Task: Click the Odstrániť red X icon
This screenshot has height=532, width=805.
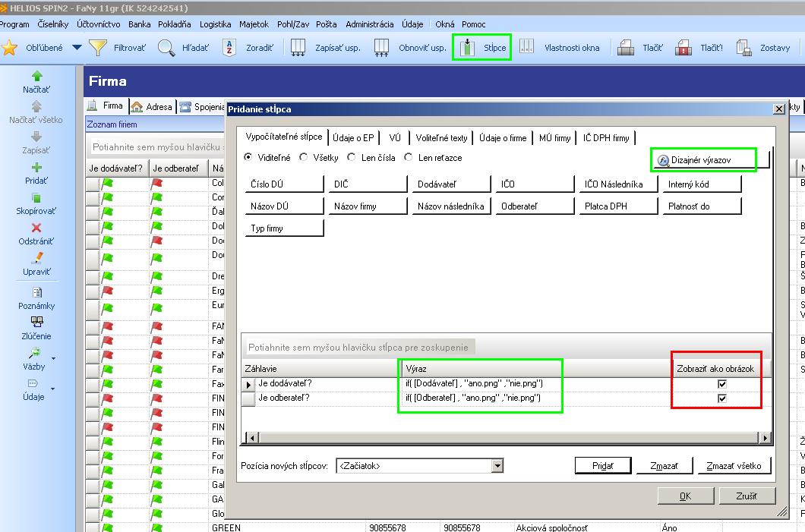Action: [36, 228]
